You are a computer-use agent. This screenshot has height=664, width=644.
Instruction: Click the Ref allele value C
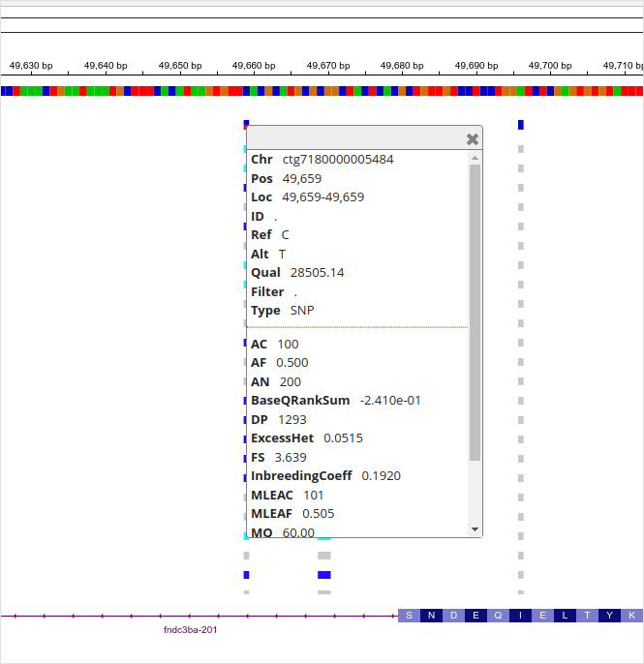(x=285, y=234)
